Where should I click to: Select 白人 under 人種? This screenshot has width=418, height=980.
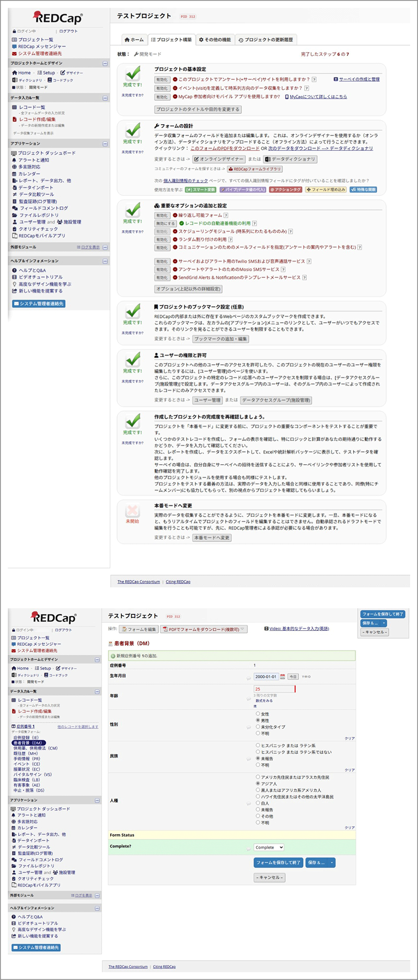pos(258,803)
